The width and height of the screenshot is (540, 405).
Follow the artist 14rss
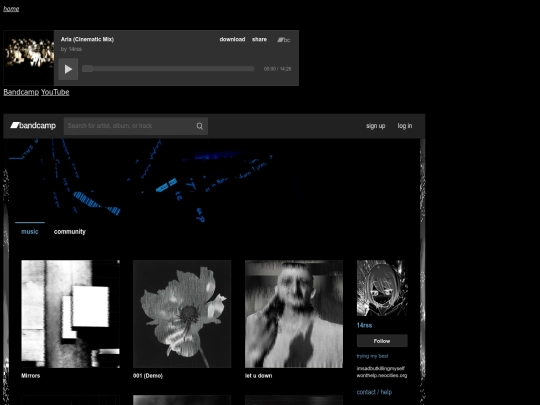(x=382, y=341)
